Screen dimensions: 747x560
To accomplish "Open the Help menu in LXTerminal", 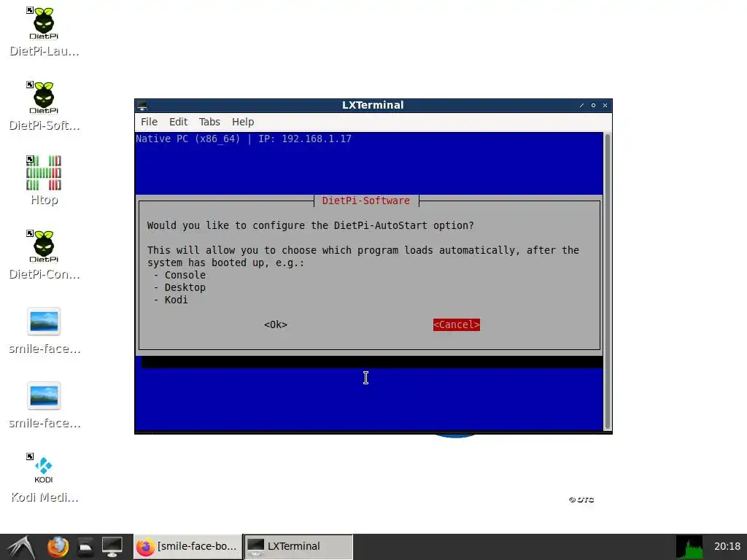I will [243, 122].
